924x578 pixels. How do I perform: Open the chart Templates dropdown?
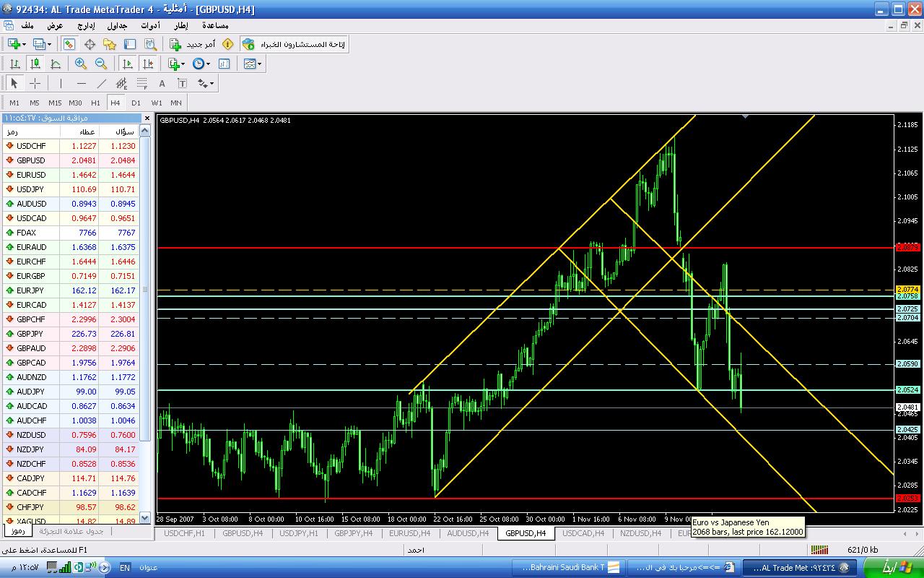pos(260,64)
